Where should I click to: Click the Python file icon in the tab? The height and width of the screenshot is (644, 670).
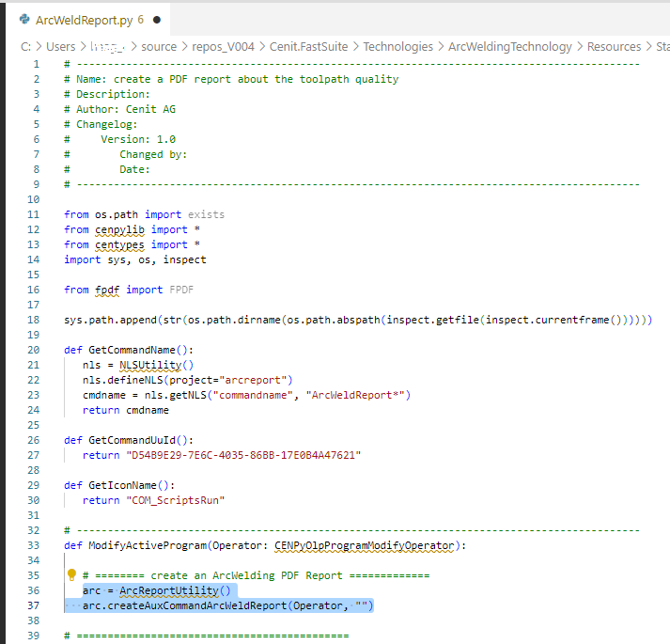pyautogui.click(x=24, y=19)
